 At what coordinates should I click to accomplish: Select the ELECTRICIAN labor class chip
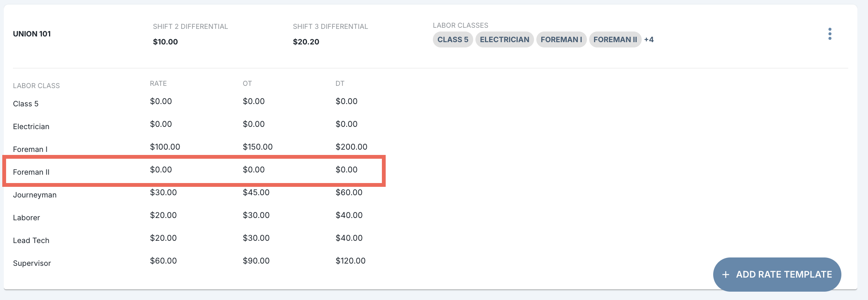[x=504, y=39]
